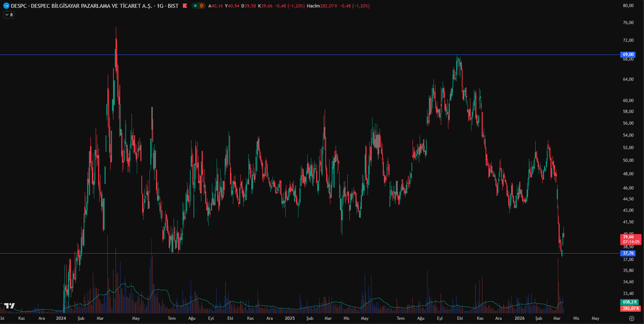
Task: Click the 64,00 price axis label
Action: (x=628, y=79)
